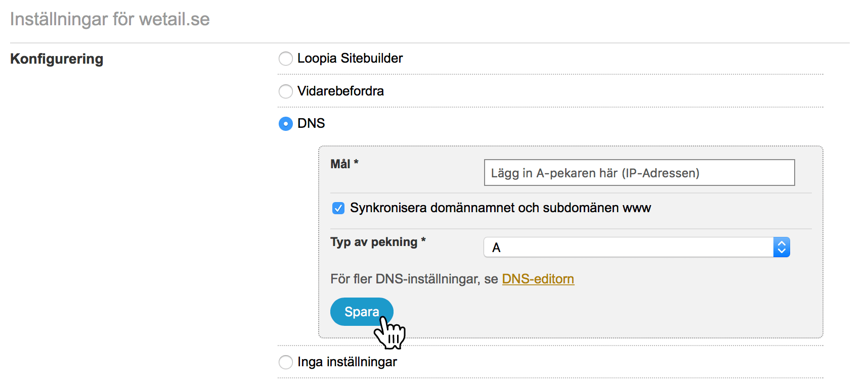Click the selected DNS radio button
This screenshot has width=868, height=390.
[286, 124]
